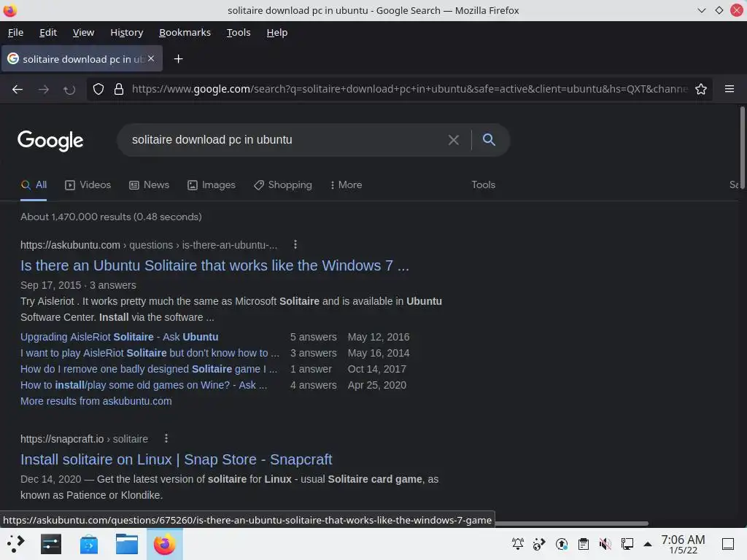Image resolution: width=747 pixels, height=560 pixels.
Task: Go back using the back arrow
Action: click(18, 89)
